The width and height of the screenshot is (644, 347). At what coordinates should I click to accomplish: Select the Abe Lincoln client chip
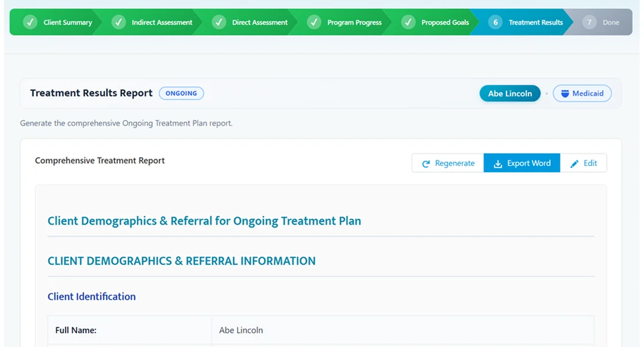pos(509,93)
